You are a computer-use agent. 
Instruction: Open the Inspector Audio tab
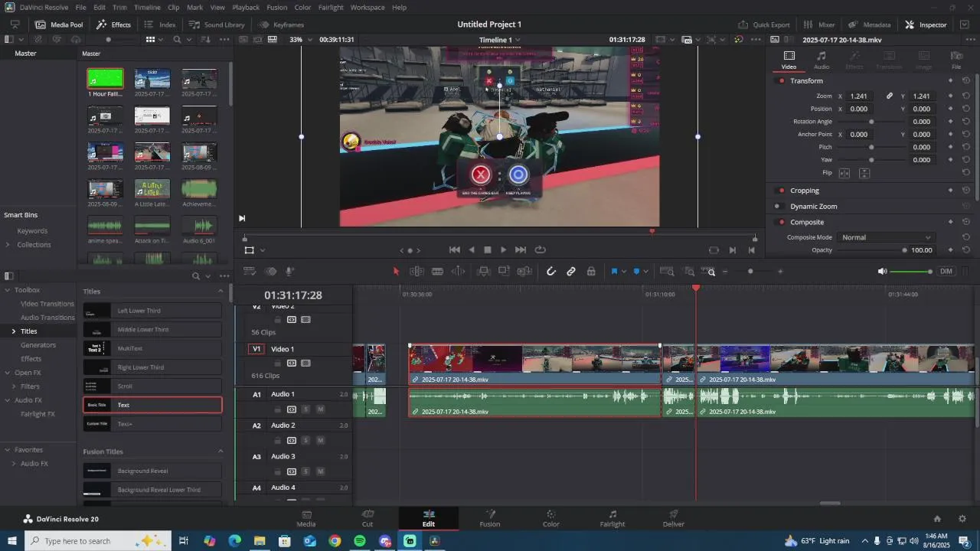click(821, 60)
